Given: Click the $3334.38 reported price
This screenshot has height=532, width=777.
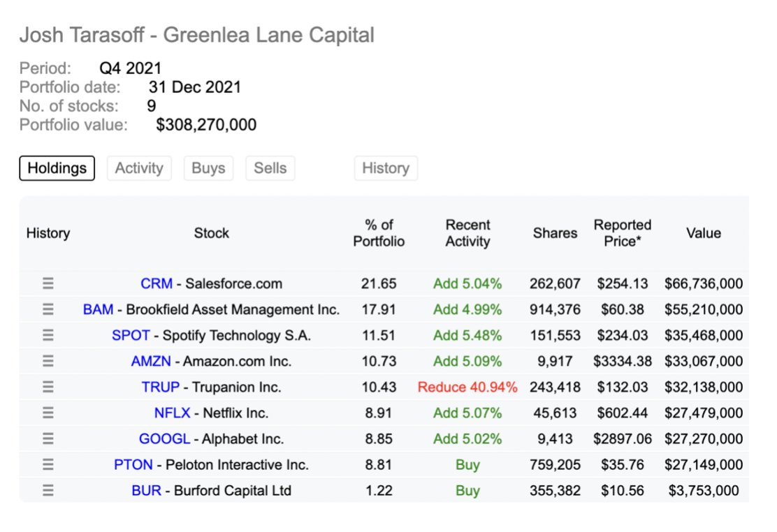Looking at the screenshot, I should click(x=623, y=361).
